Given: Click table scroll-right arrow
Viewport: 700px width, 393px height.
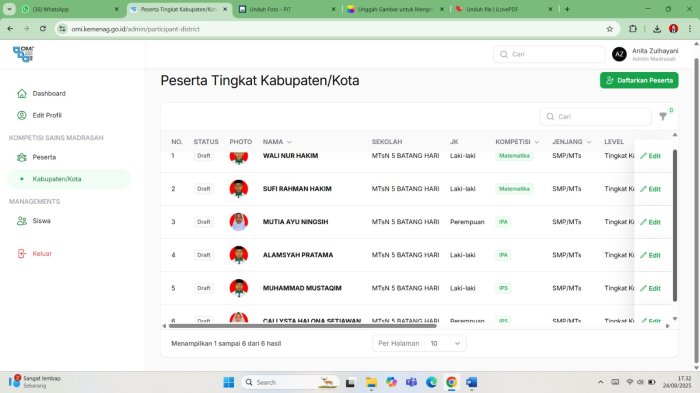Looking at the screenshot, I should coord(667,326).
